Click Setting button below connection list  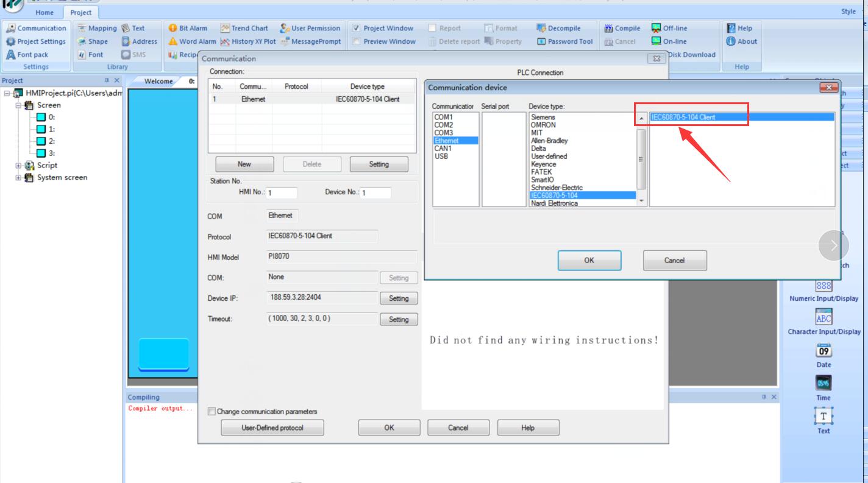pos(379,164)
